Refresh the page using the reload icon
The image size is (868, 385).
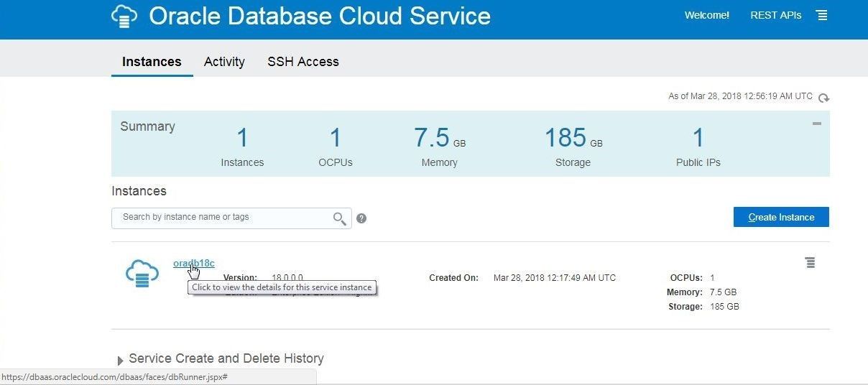tap(823, 98)
